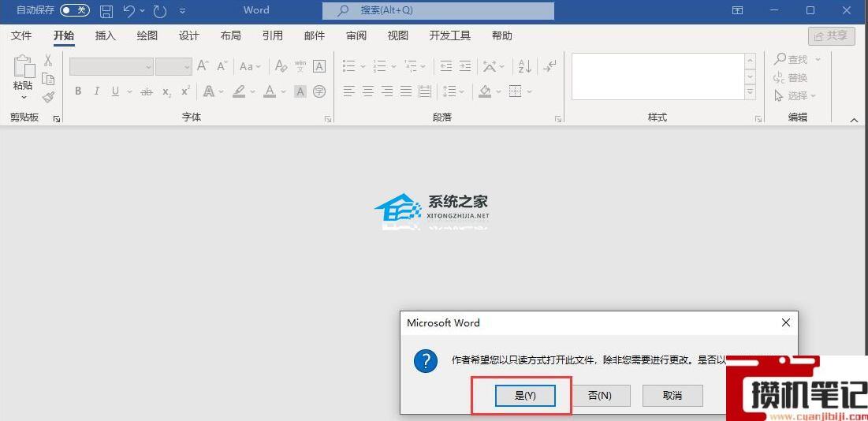Click the Enclosed Characters icon

[x=319, y=91]
